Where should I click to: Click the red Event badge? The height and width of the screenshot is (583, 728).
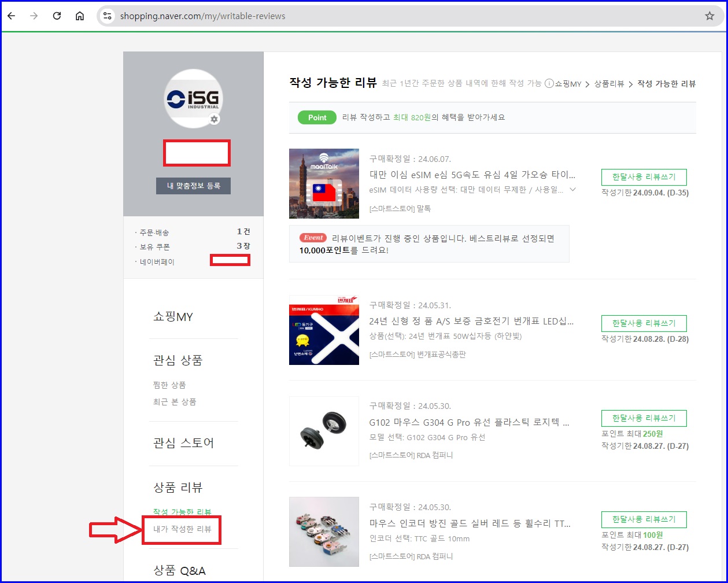(313, 238)
